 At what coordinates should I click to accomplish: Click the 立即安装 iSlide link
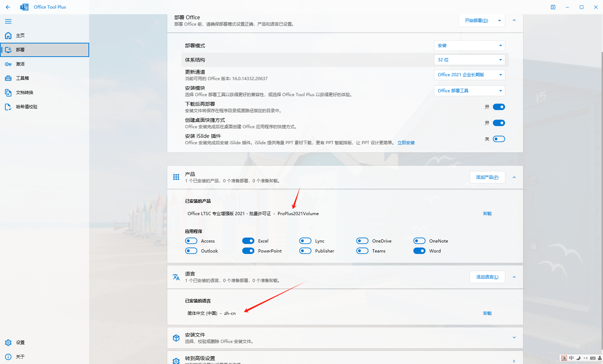pos(406,143)
